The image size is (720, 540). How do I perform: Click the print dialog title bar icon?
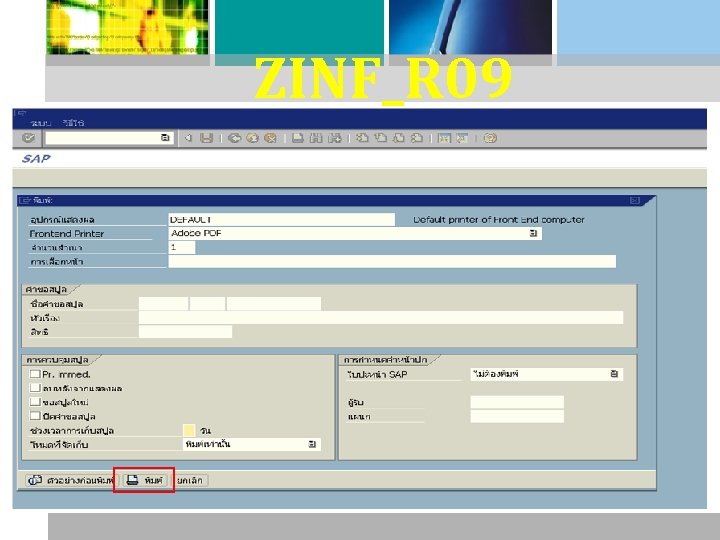pyautogui.click(x=26, y=200)
